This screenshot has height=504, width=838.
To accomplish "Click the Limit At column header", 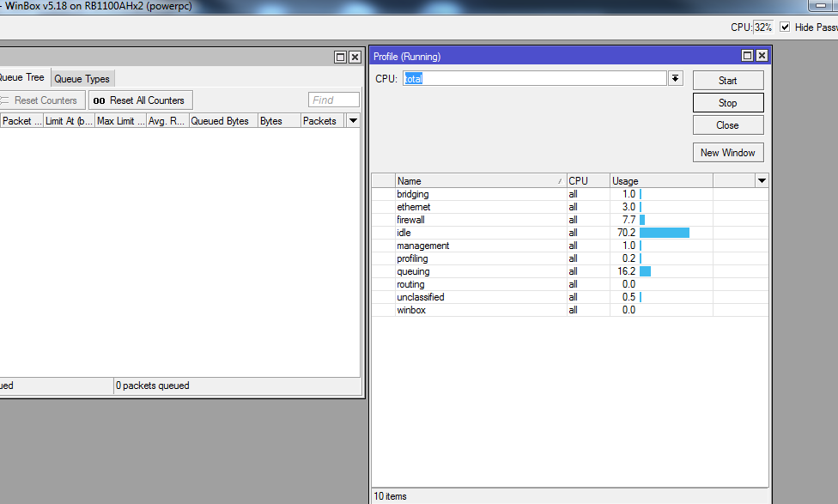I will pyautogui.click(x=69, y=121).
